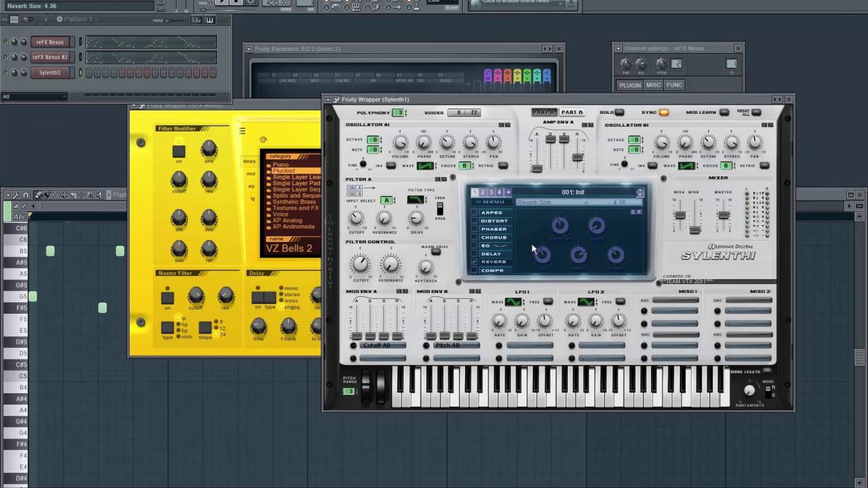Click Oscillator A1 Stereo knob
The image size is (868, 488).
[x=470, y=142]
